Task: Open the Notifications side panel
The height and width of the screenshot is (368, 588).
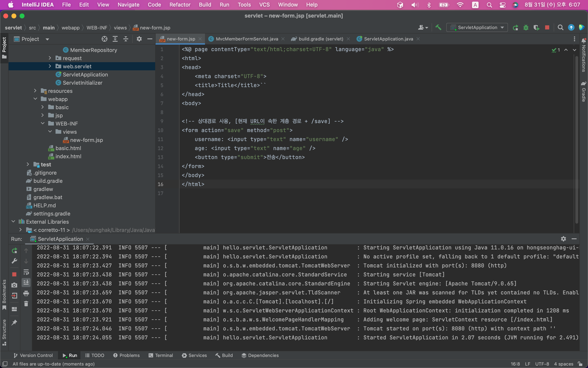Action: tap(584, 55)
